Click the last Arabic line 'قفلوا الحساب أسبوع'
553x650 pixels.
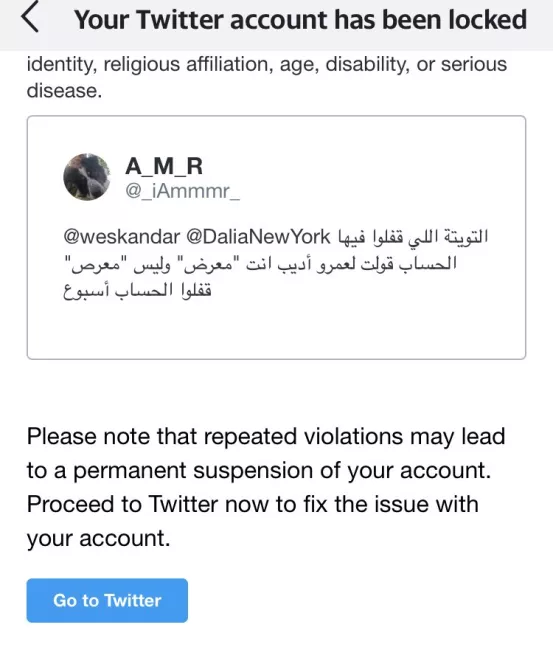point(137,291)
